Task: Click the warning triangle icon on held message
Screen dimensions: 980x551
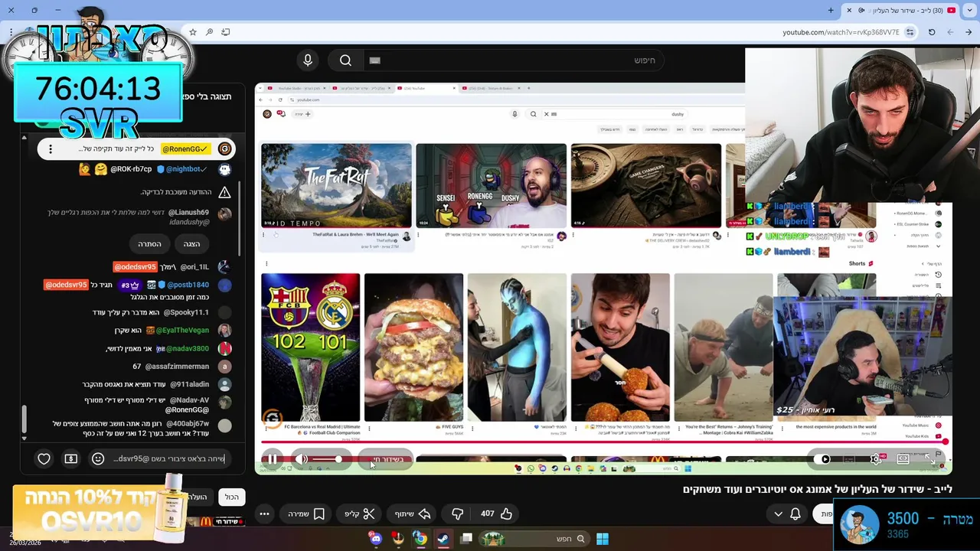Action: 224,192
